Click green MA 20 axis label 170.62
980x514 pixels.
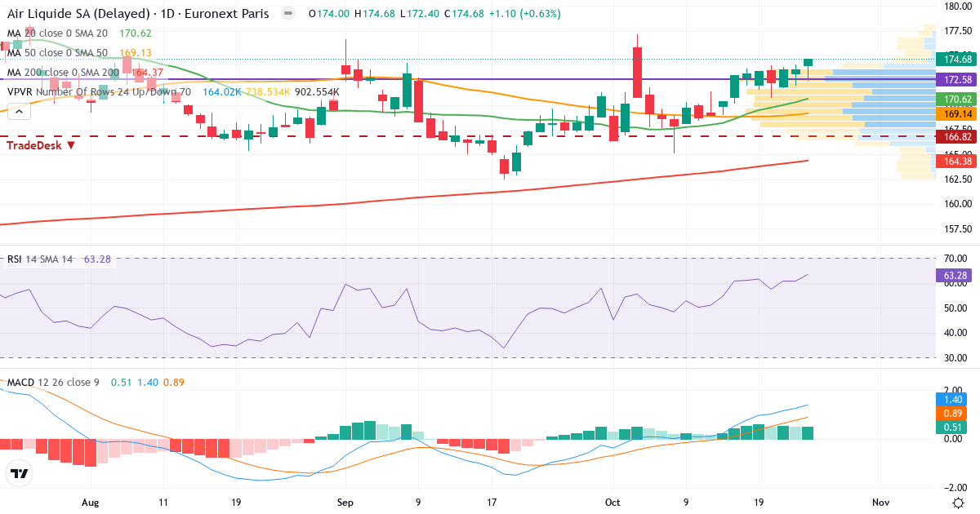[x=957, y=99]
